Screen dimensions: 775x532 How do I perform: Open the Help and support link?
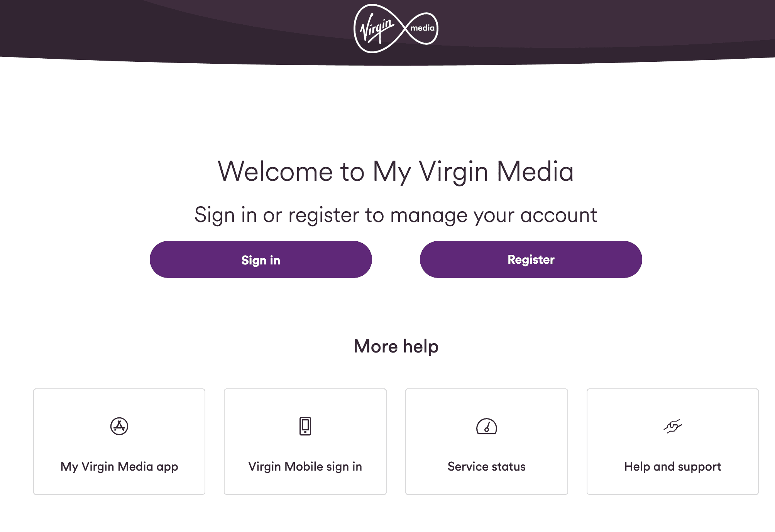tap(673, 466)
